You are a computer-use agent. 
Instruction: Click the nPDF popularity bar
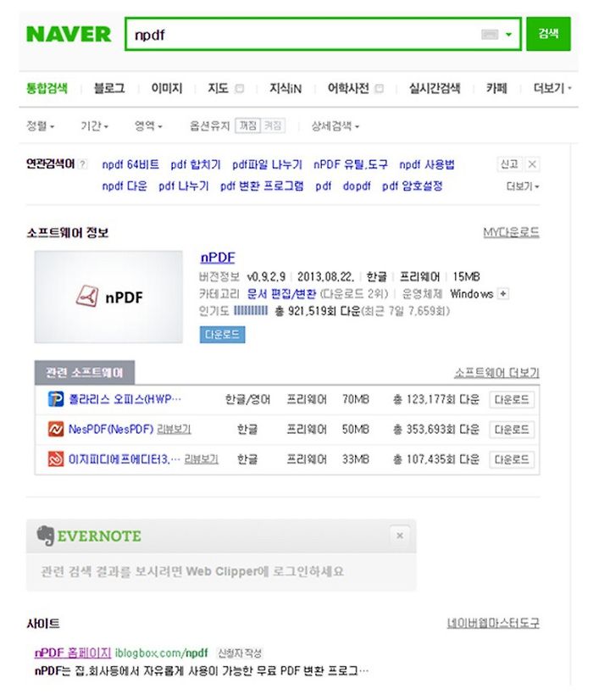point(251,311)
